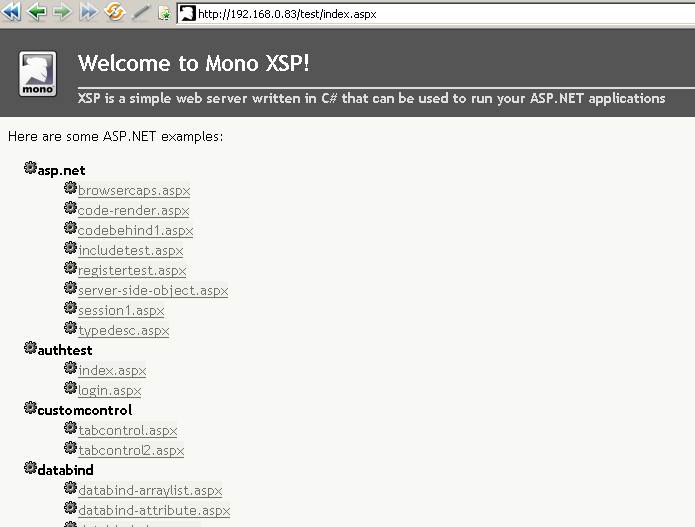Screen dimensions: 695x527
Task: Open the code-render.aspx example
Action: coord(133,211)
